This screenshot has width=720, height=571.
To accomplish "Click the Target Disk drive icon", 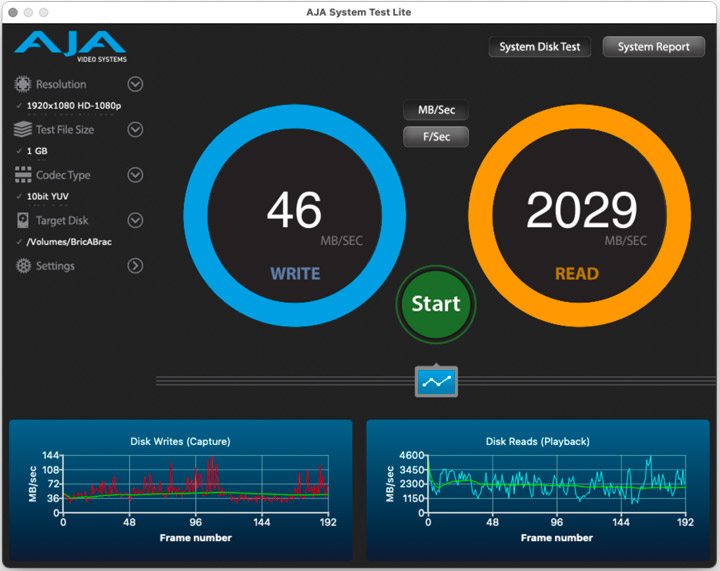I will coord(22,220).
